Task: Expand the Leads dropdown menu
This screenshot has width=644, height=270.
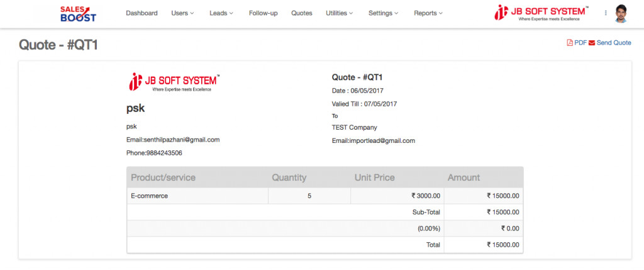Action: point(221,13)
